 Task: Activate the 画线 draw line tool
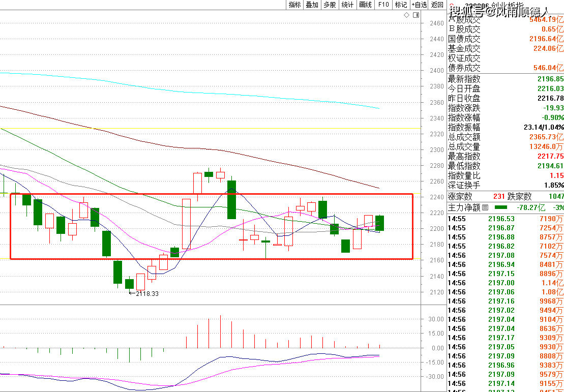pyautogui.click(x=365, y=5)
